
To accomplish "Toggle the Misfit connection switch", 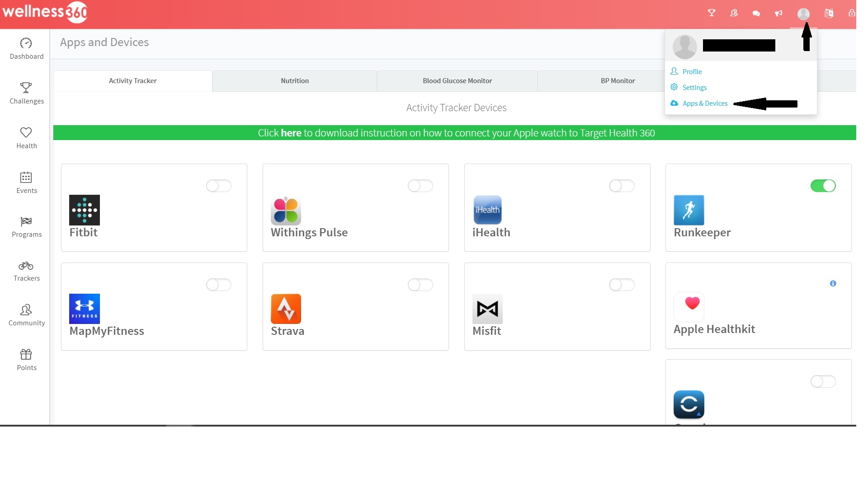I will coord(622,285).
